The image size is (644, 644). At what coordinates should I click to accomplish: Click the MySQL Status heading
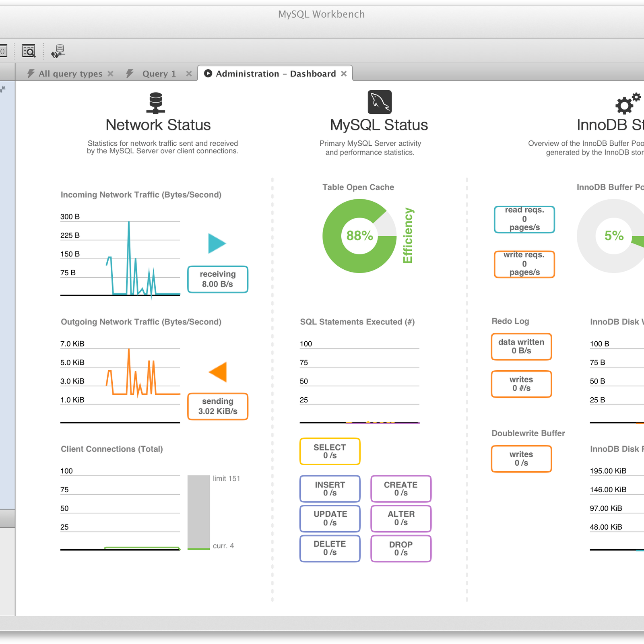pyautogui.click(x=379, y=125)
